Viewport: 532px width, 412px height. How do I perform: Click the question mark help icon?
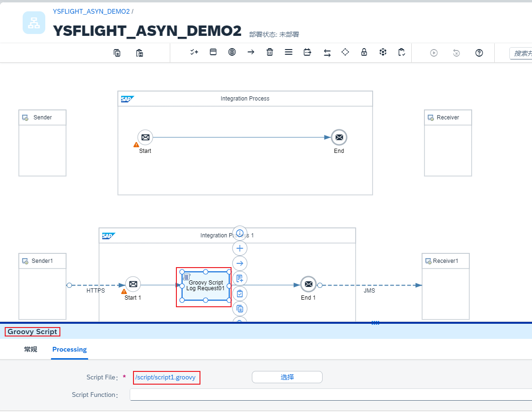tap(479, 53)
